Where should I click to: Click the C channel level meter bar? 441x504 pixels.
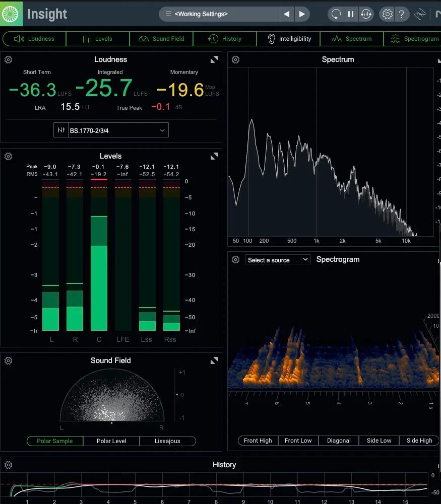click(x=99, y=255)
